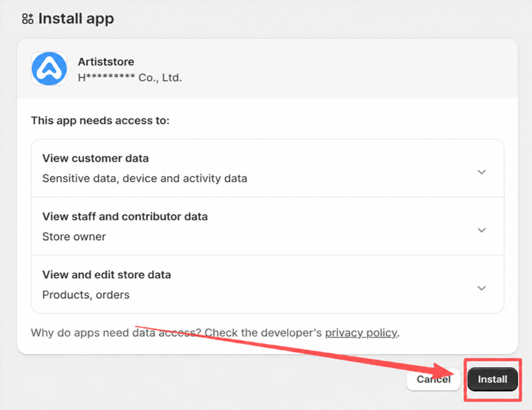Expand View staff and contributor data chevron
This screenshot has width=532, height=410.
pyautogui.click(x=482, y=230)
